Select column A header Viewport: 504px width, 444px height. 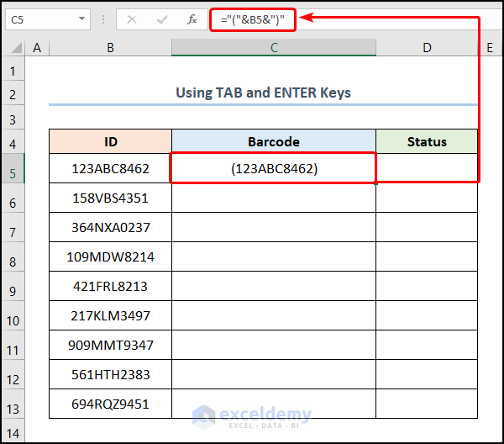pyautogui.click(x=37, y=48)
